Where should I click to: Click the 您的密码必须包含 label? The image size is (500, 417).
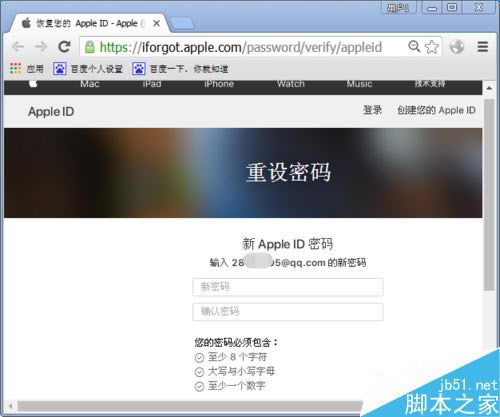pos(236,342)
